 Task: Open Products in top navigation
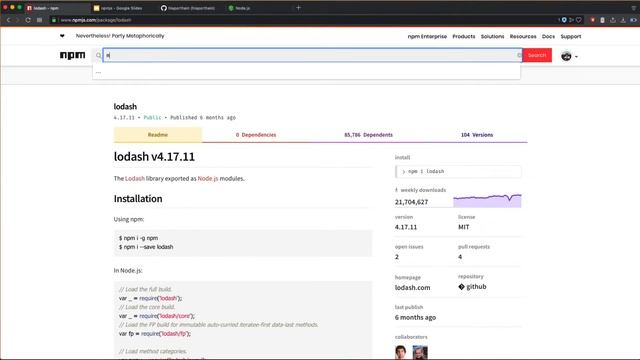pos(464,36)
